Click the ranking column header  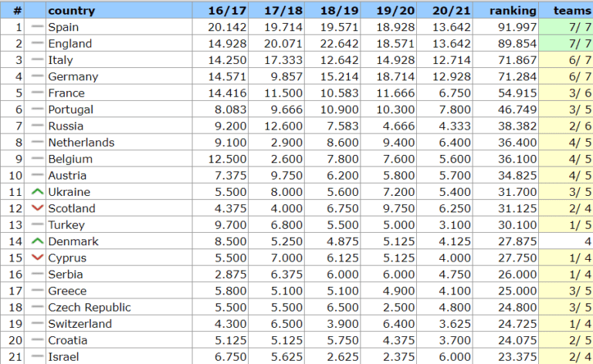(513, 11)
